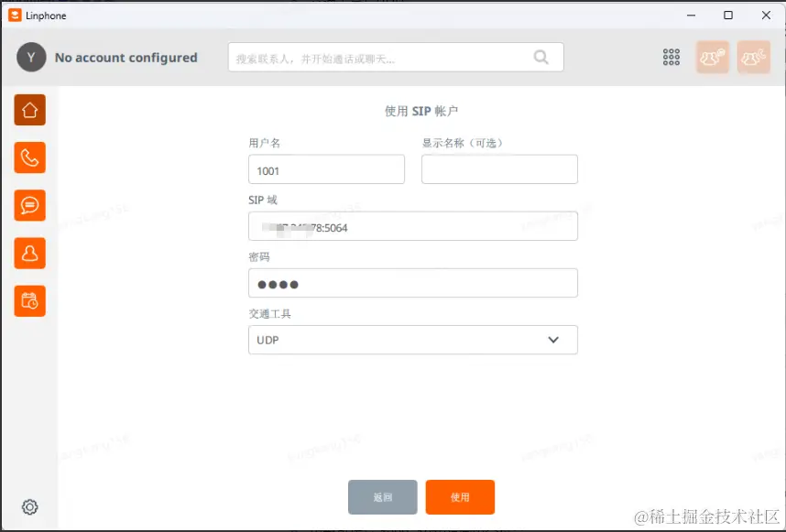Click the 'No account configured' text

click(126, 58)
